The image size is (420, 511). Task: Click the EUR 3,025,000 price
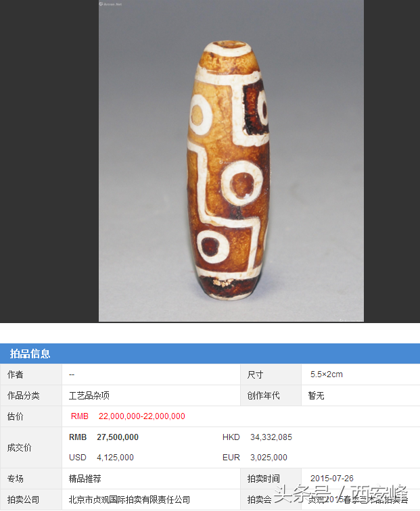pos(255,457)
